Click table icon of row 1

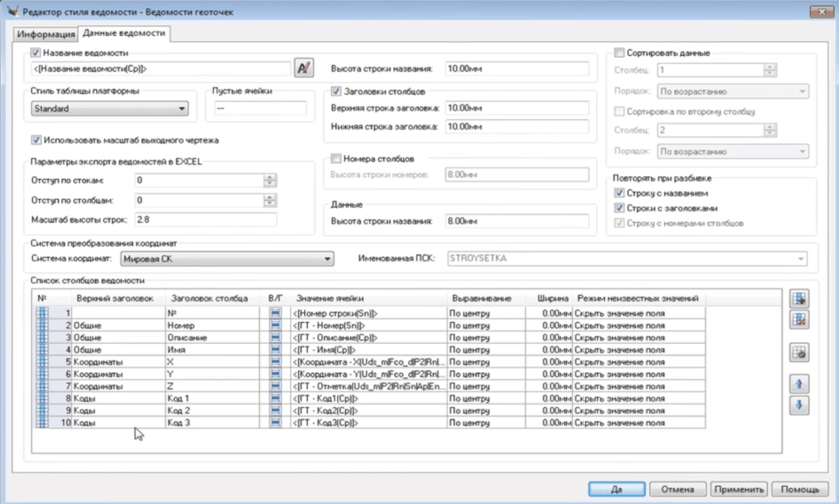[42, 313]
